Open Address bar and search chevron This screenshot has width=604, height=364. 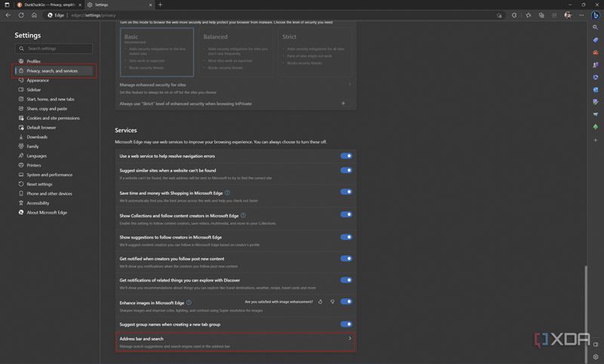tap(350, 338)
